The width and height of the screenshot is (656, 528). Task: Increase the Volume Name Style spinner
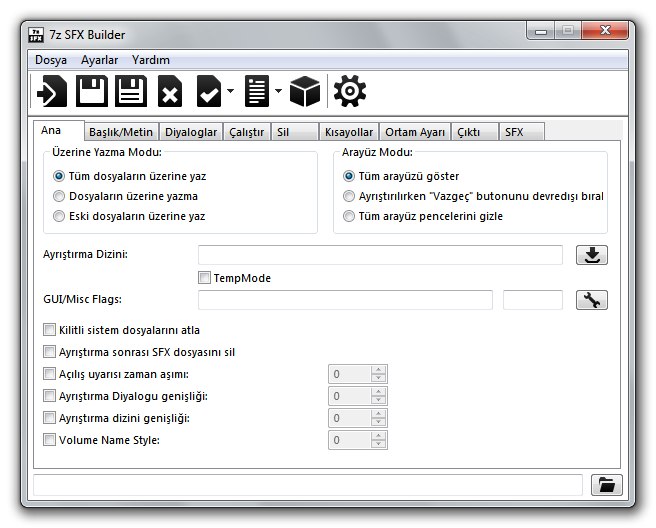coord(378,436)
